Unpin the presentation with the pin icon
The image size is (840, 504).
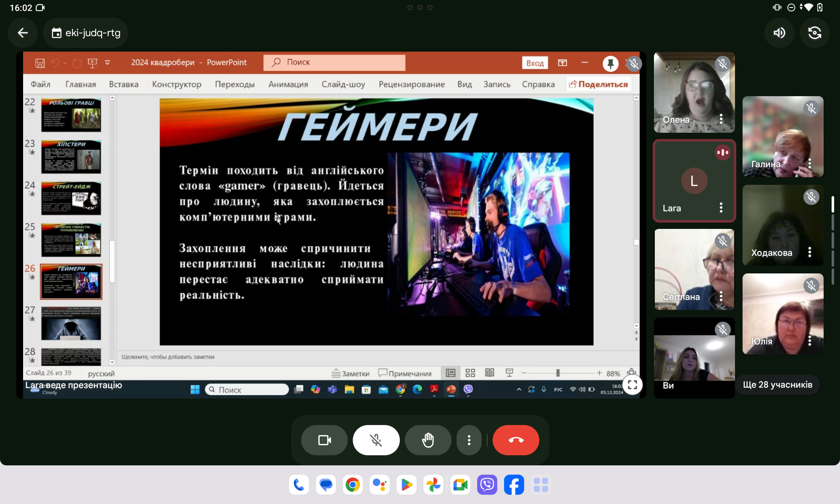click(x=610, y=63)
